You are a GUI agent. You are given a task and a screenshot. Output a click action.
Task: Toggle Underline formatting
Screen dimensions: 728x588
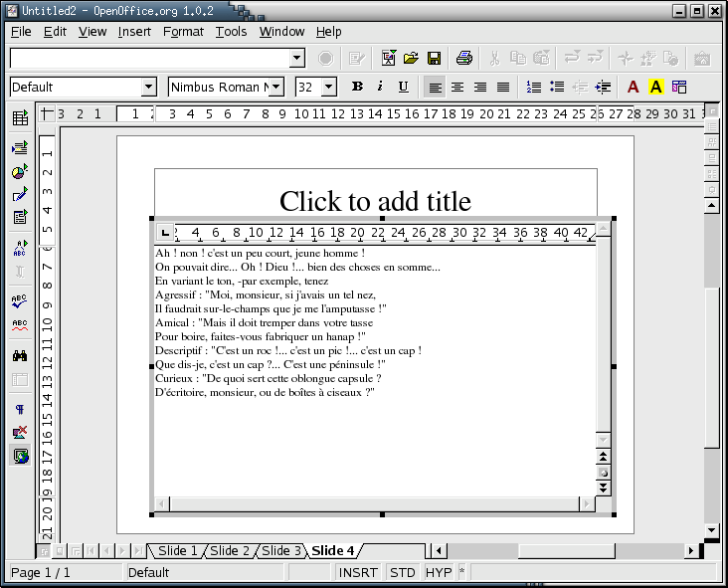coord(403,87)
